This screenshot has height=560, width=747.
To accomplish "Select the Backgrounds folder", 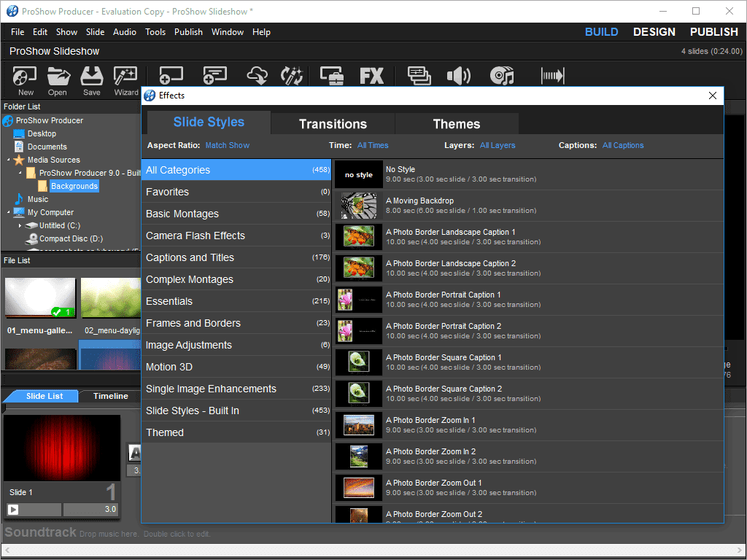I will point(74,186).
